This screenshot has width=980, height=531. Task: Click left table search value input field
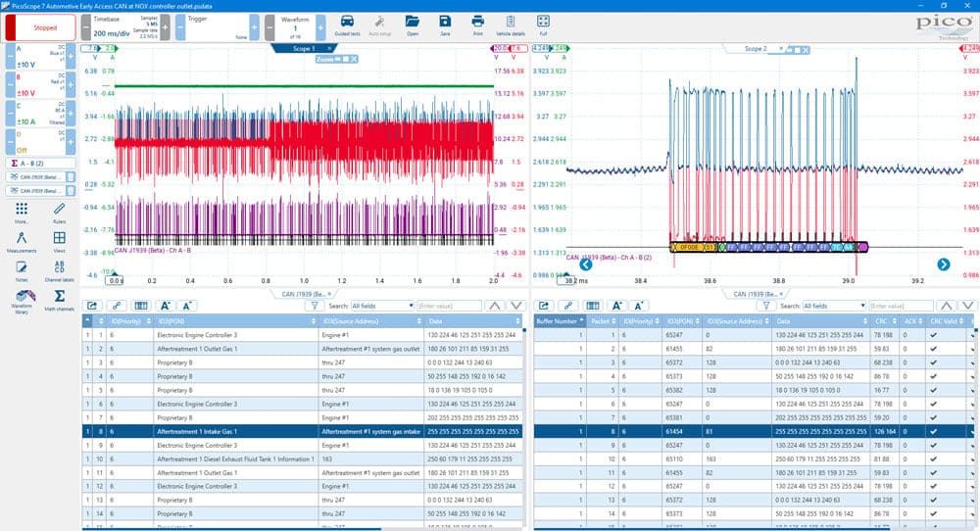click(x=449, y=306)
